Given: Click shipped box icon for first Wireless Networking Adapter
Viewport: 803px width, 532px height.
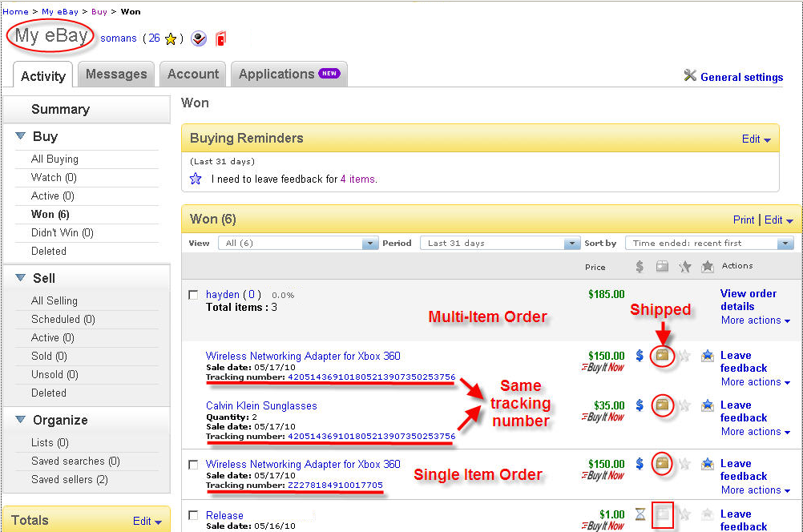Looking at the screenshot, I should 662,354.
